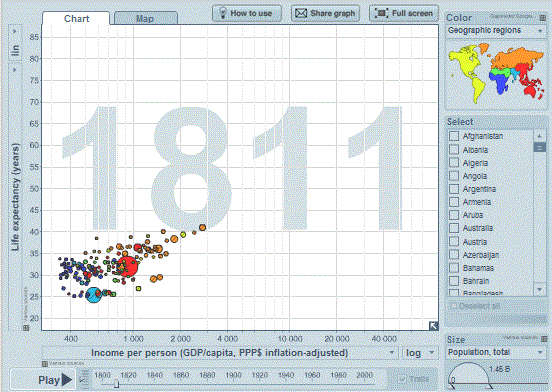Viewport: 552px width, 392px height.
Task: Click the orange bubble at highest life expectancy
Action: point(202,227)
